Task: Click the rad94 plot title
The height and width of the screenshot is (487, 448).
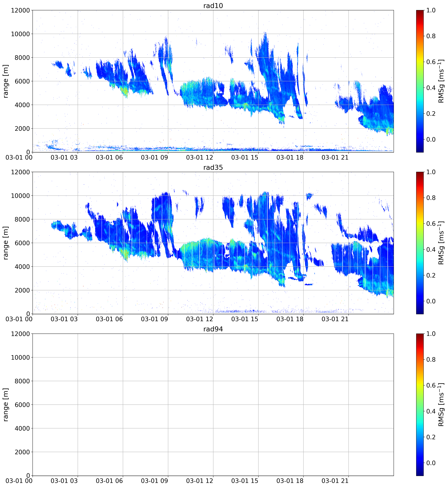Action: click(213, 329)
